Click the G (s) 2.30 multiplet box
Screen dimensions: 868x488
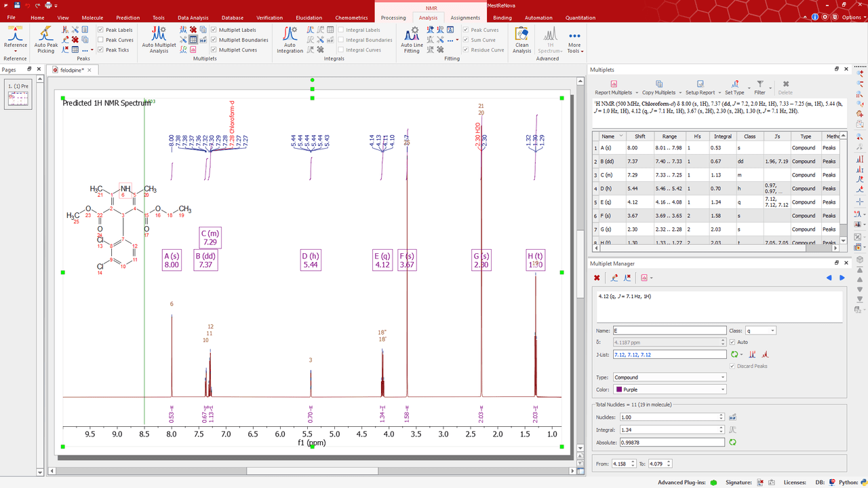tap(481, 260)
